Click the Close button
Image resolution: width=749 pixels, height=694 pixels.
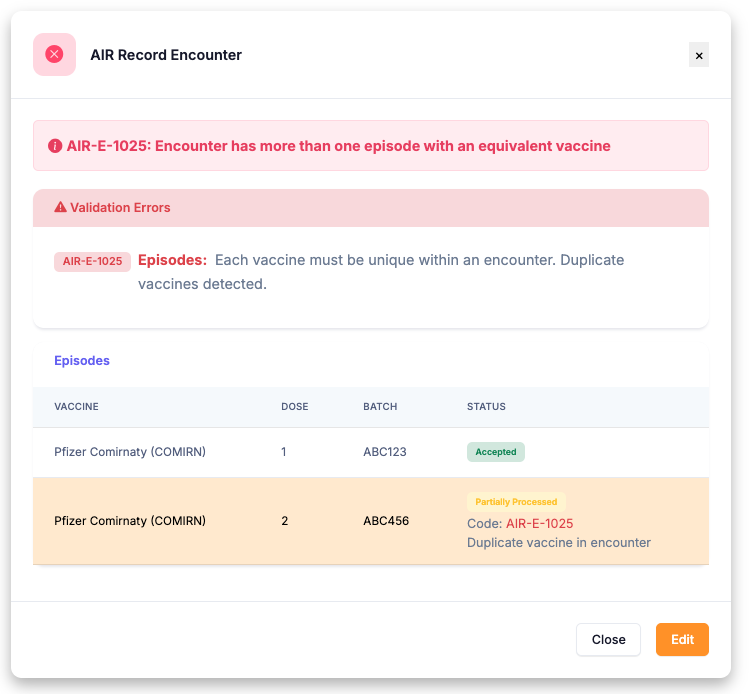click(x=608, y=640)
